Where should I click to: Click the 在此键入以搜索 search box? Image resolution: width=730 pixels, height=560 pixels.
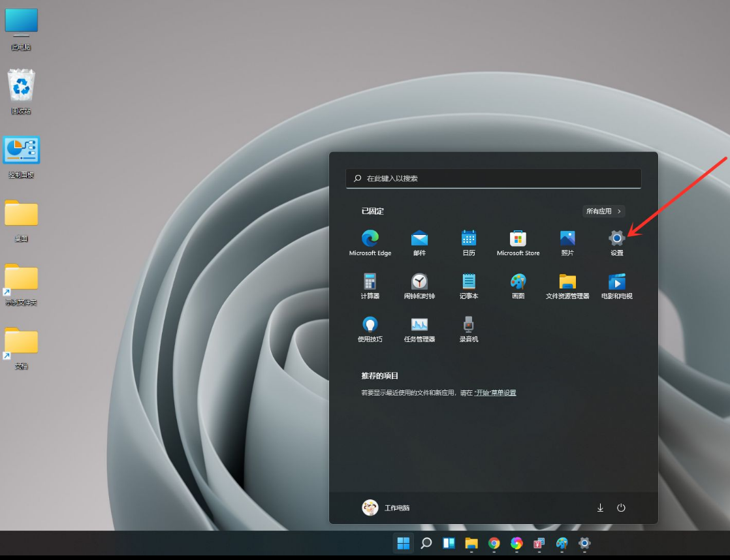point(493,178)
